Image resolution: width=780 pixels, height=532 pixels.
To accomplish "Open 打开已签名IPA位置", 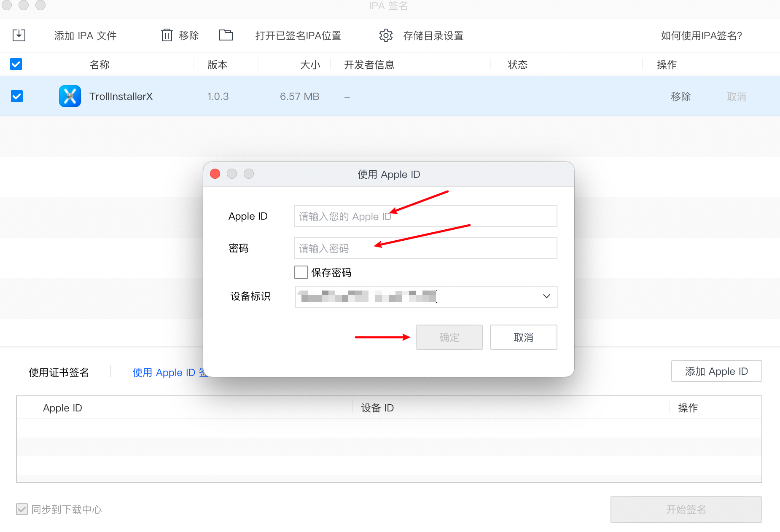I will (x=298, y=36).
